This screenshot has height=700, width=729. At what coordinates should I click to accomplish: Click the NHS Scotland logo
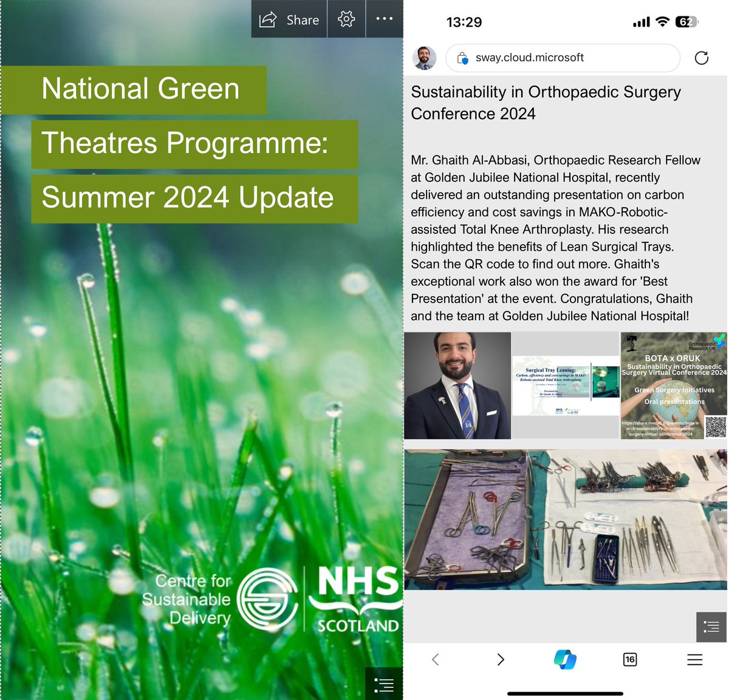click(x=357, y=599)
